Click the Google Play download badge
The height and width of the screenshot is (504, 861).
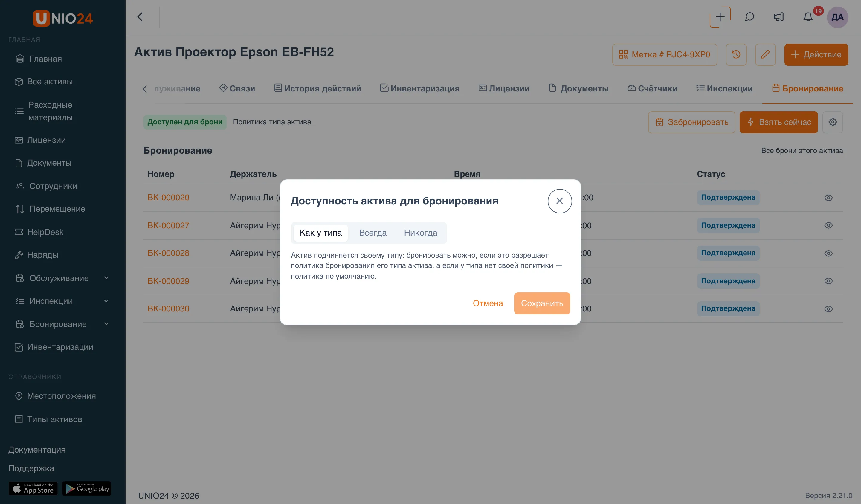87,488
